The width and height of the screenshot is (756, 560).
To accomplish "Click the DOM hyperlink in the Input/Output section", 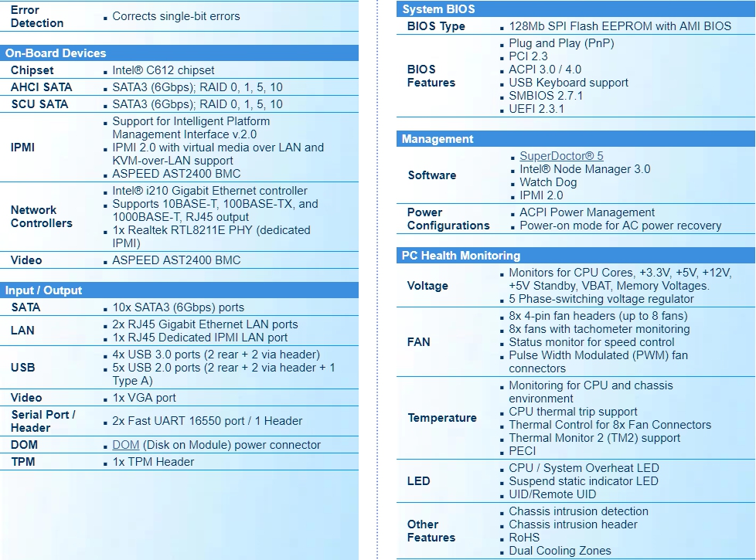I will coord(125,445).
